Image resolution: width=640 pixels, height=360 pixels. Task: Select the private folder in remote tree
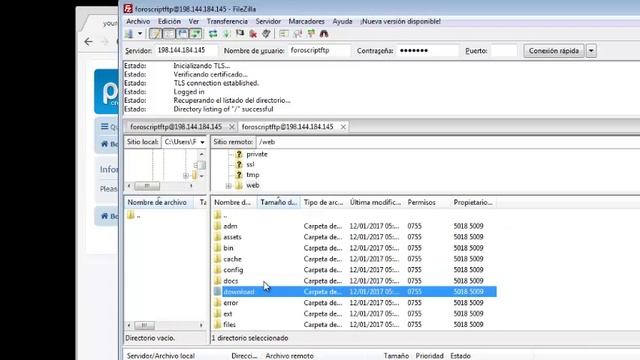257,154
